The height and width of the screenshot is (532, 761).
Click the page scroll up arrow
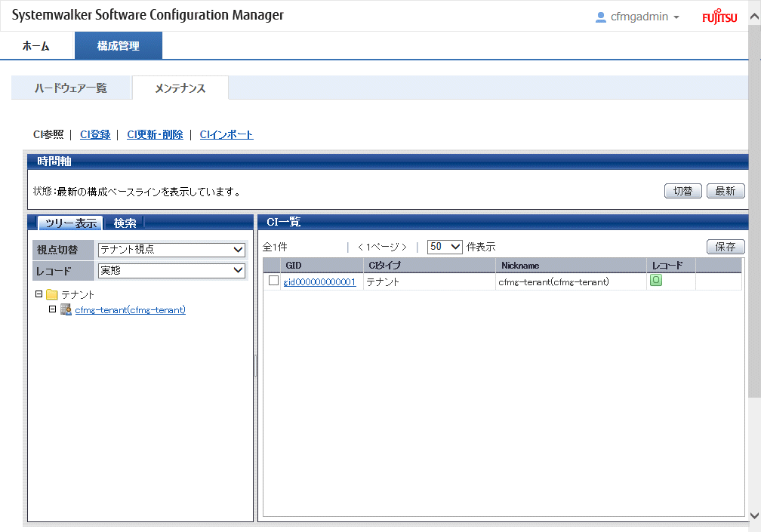(x=755, y=17)
